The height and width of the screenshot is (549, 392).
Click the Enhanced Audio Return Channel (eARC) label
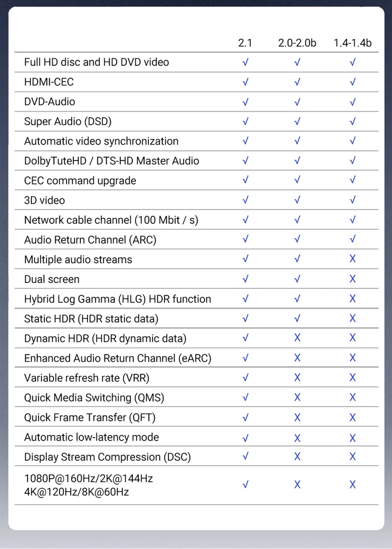tap(118, 358)
